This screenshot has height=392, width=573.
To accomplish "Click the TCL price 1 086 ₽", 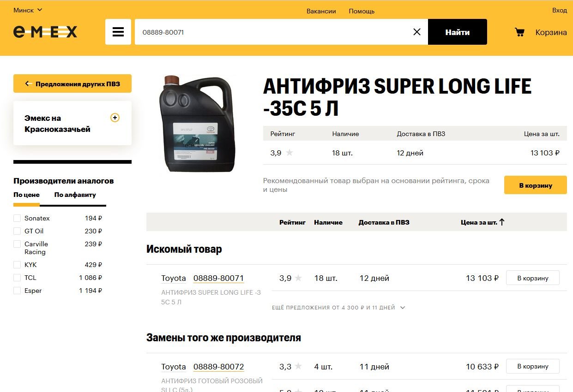I will click(x=90, y=278).
